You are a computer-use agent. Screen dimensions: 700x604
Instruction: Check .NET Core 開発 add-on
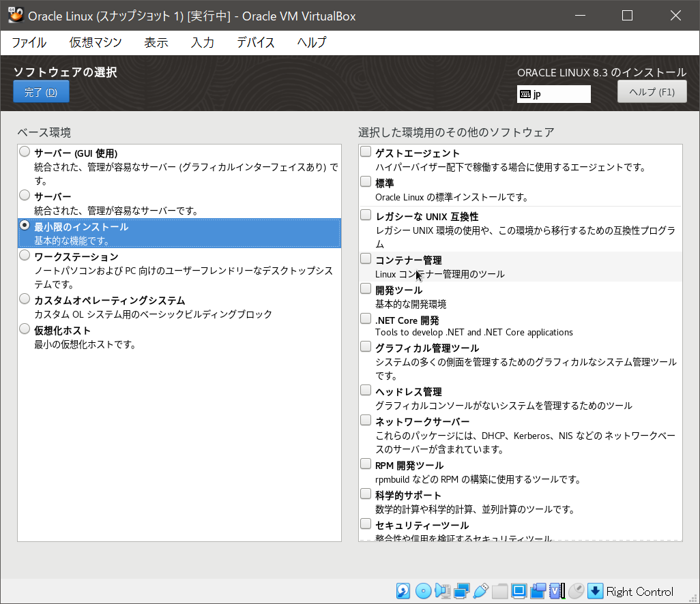(x=366, y=318)
